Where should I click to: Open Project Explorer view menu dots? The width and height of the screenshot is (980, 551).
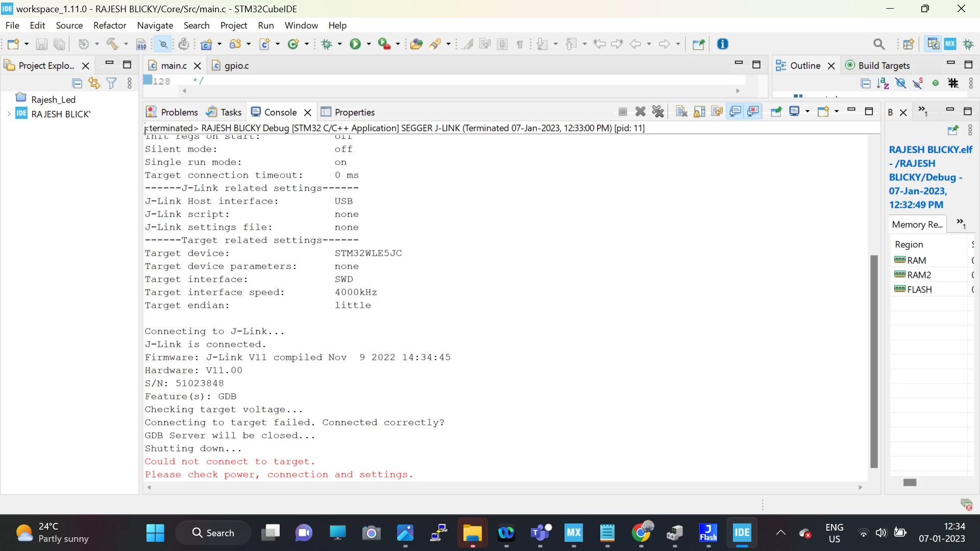click(130, 83)
